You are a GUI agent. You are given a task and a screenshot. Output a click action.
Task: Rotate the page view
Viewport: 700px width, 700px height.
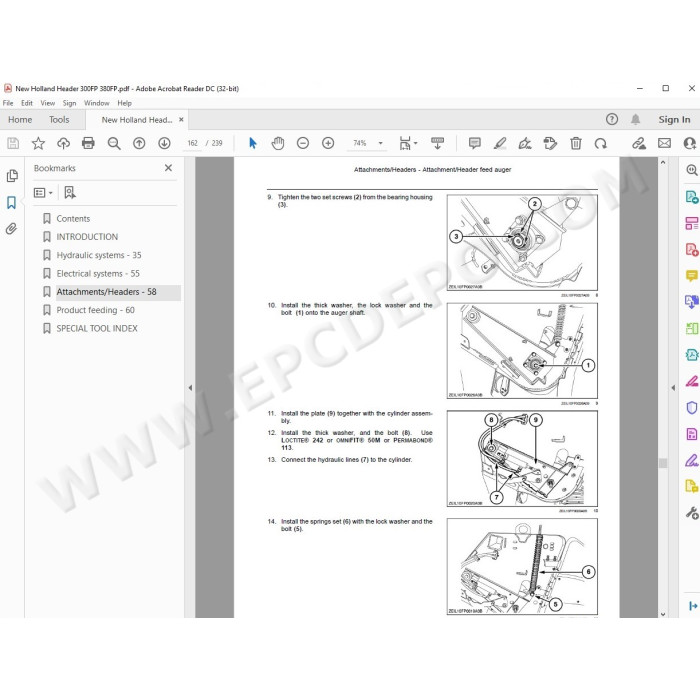click(600, 143)
